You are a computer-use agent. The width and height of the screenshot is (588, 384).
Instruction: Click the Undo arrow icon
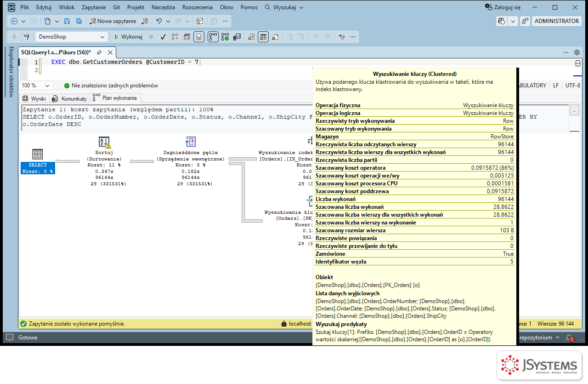[x=159, y=21]
